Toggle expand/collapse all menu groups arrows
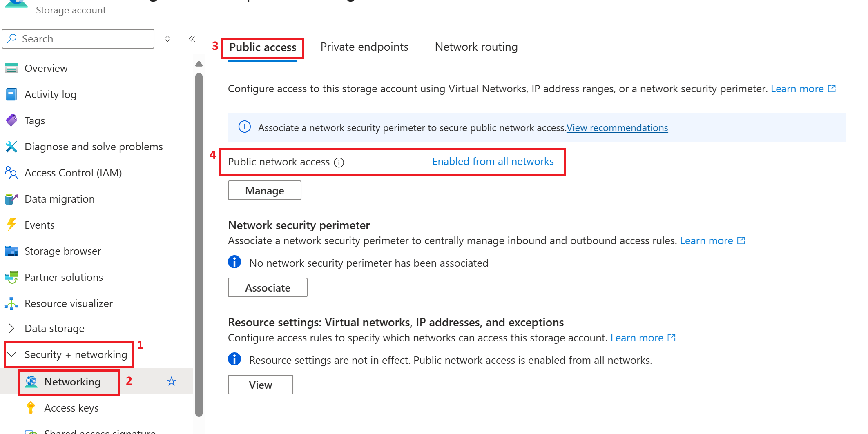 [x=167, y=39]
